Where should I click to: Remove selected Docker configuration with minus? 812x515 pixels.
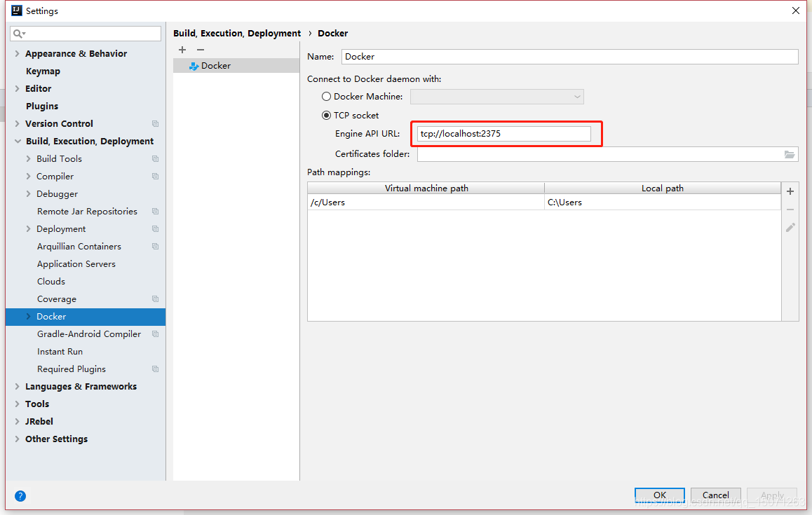coord(201,50)
